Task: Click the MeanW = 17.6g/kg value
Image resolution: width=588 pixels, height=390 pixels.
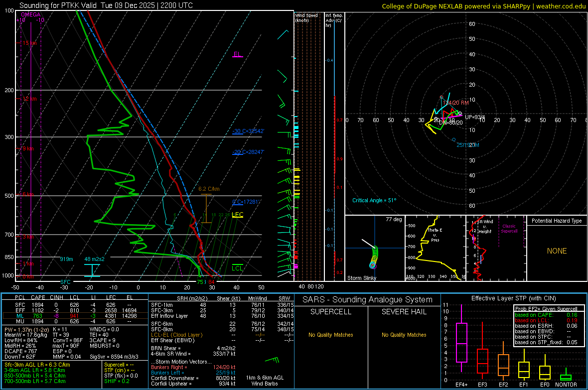Action: pos(26,335)
